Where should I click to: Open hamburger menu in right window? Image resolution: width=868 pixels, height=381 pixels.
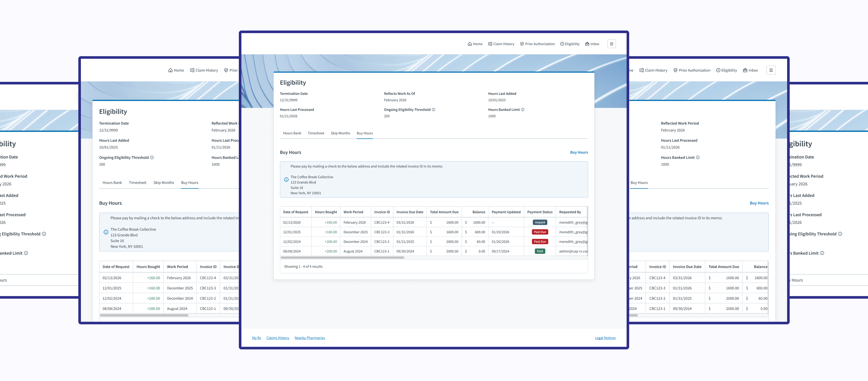click(x=771, y=70)
